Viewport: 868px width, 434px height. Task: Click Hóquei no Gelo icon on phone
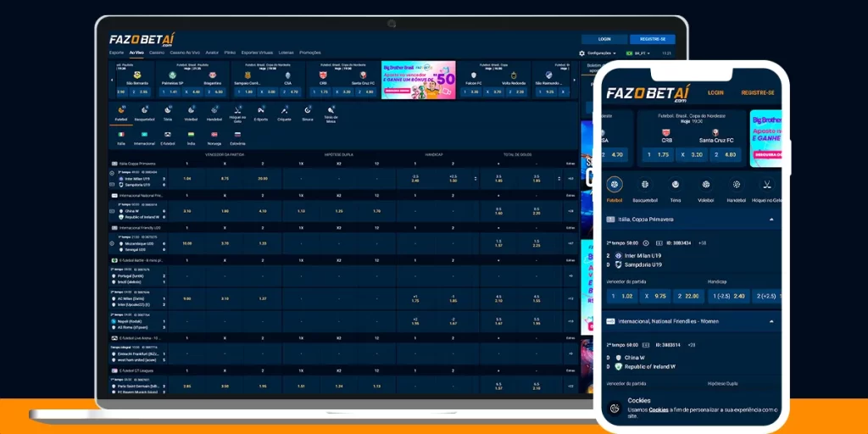tap(766, 184)
